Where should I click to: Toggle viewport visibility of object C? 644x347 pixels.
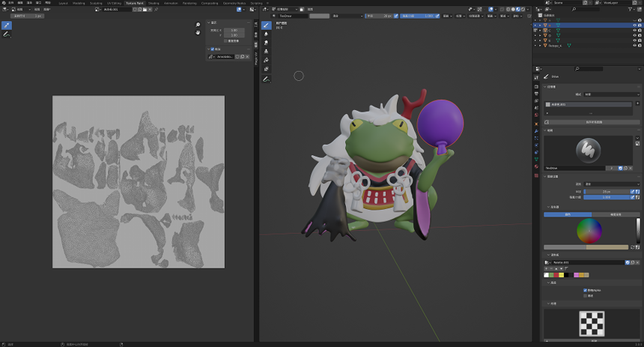634,31
